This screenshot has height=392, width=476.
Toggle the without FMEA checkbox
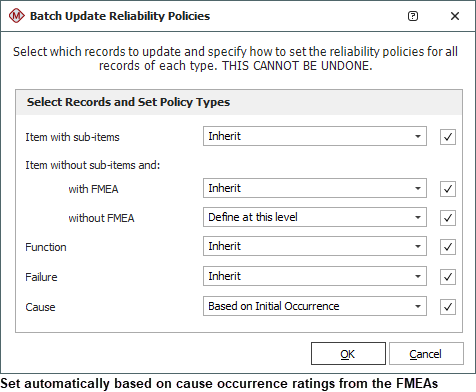coord(448,218)
